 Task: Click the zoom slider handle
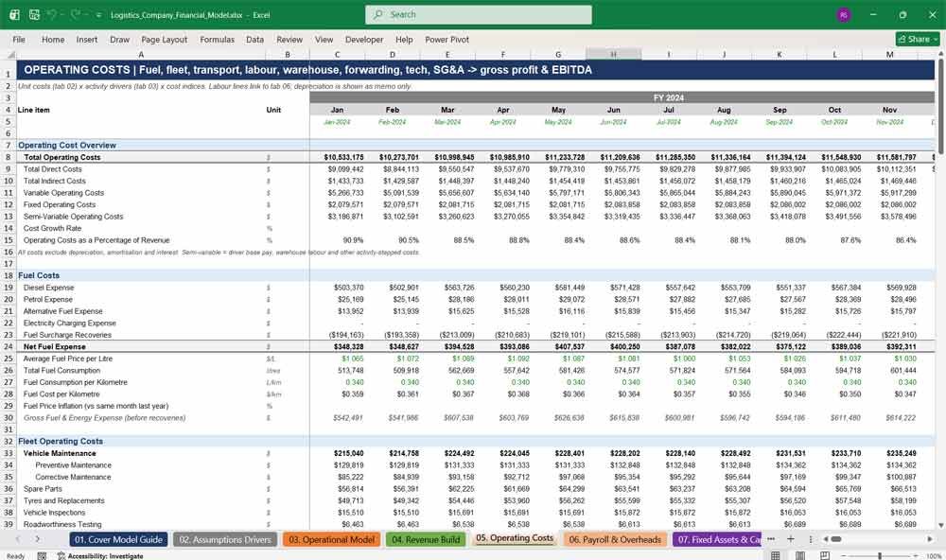[x=880, y=555]
